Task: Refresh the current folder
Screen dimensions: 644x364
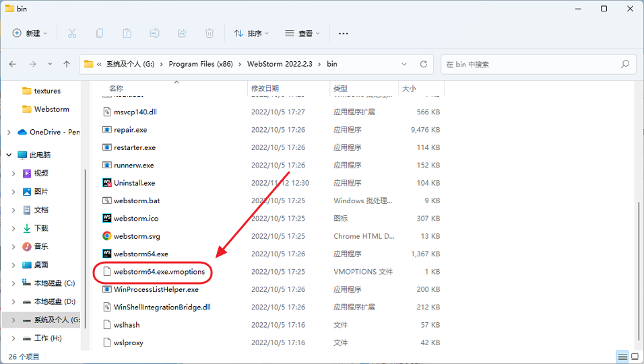Action: tap(424, 64)
